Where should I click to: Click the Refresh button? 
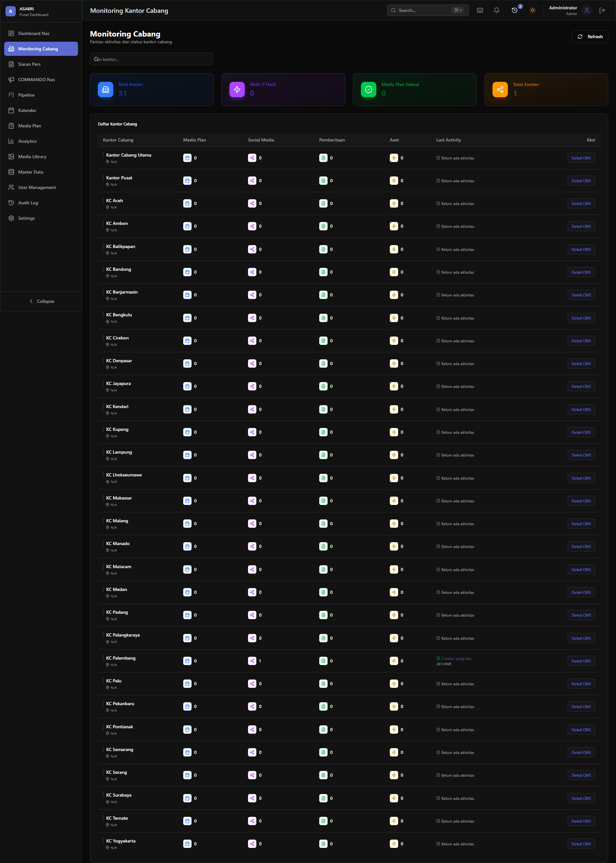pos(590,37)
